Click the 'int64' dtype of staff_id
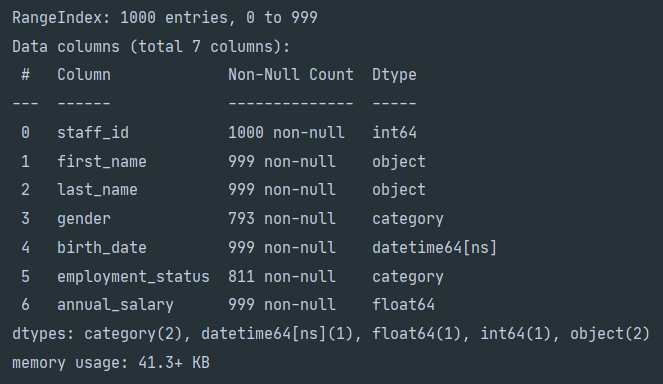The height and width of the screenshot is (384, 663). [x=395, y=133]
